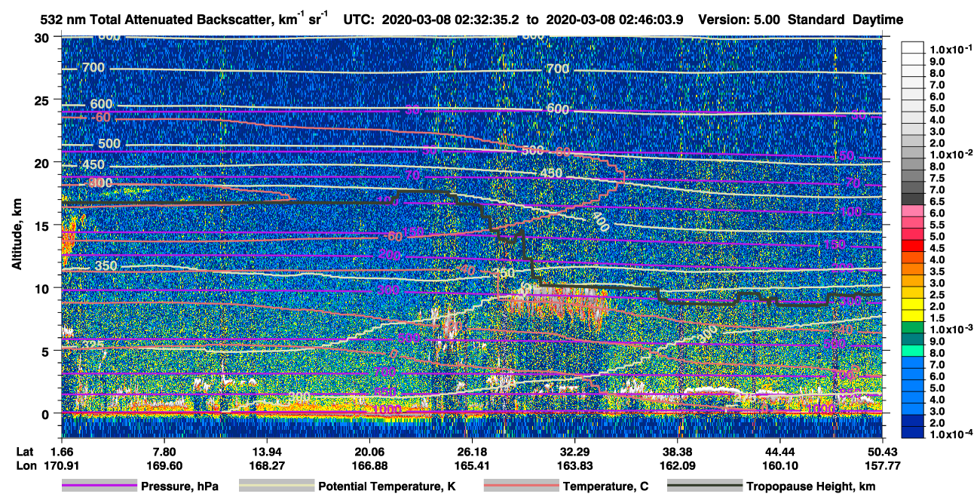
Task: Click the magenta Pressure line sample in legend
Action: pos(99,486)
